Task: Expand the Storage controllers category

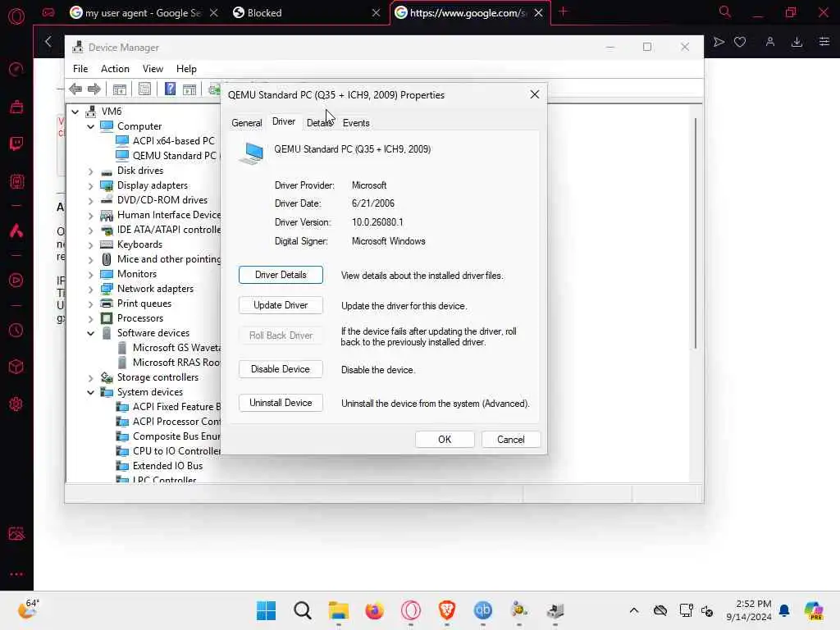Action: pyautogui.click(x=90, y=377)
